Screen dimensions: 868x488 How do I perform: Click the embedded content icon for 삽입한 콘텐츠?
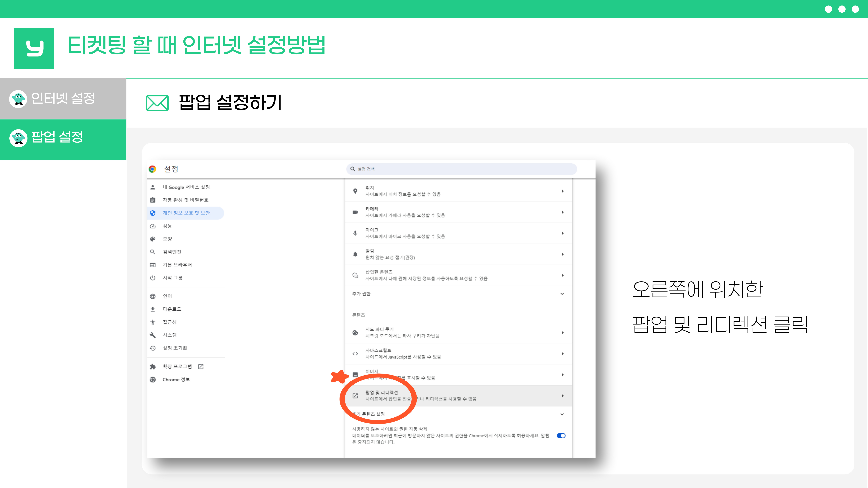click(x=355, y=275)
